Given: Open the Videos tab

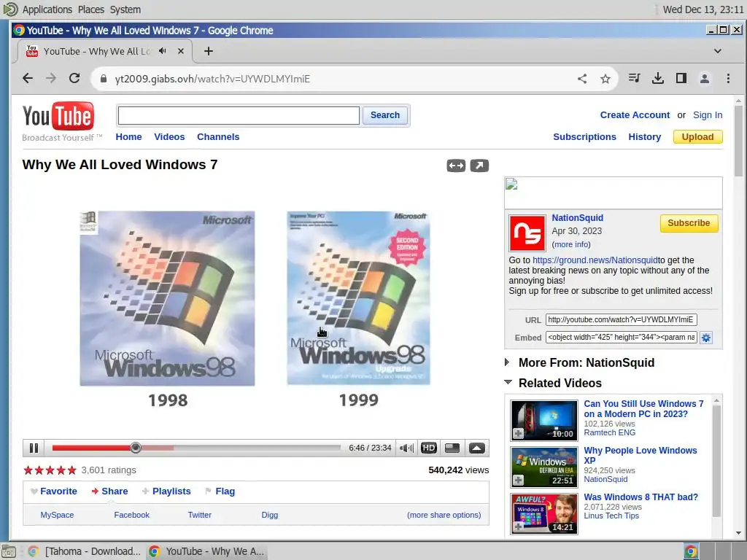Looking at the screenshot, I should click(x=169, y=136).
